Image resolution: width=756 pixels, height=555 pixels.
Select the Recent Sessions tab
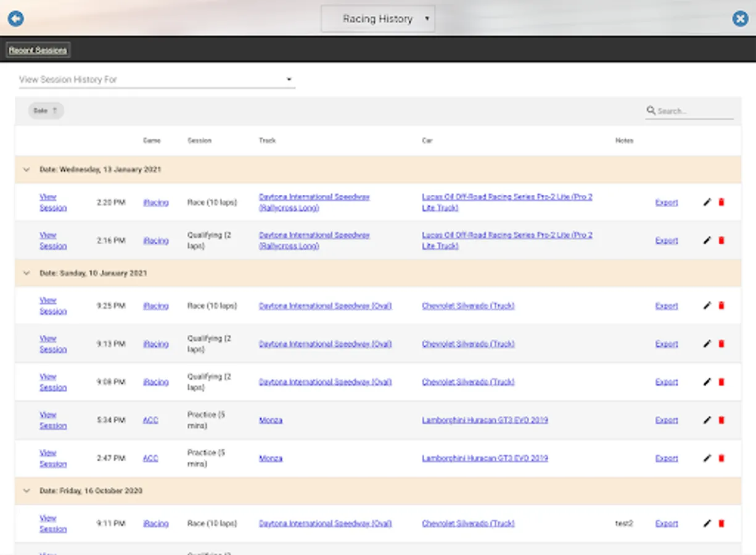(38, 51)
